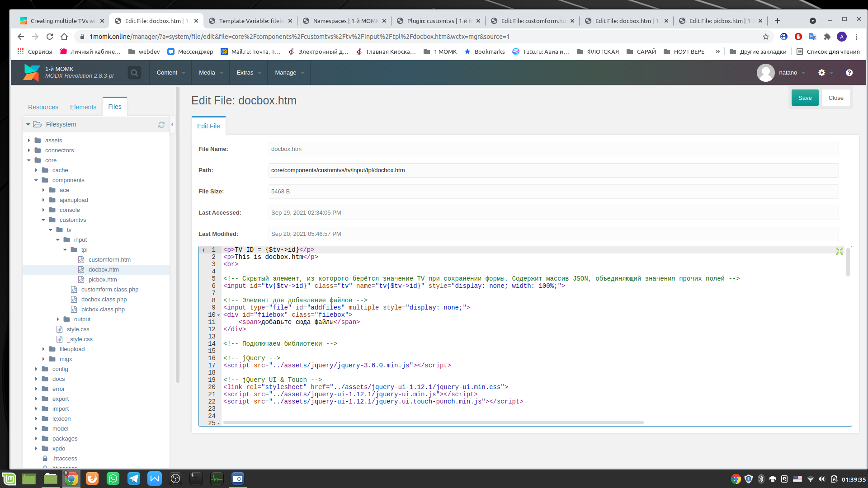Click the MODX search magnifier icon
Image resolution: width=868 pixels, height=488 pixels.
point(134,73)
